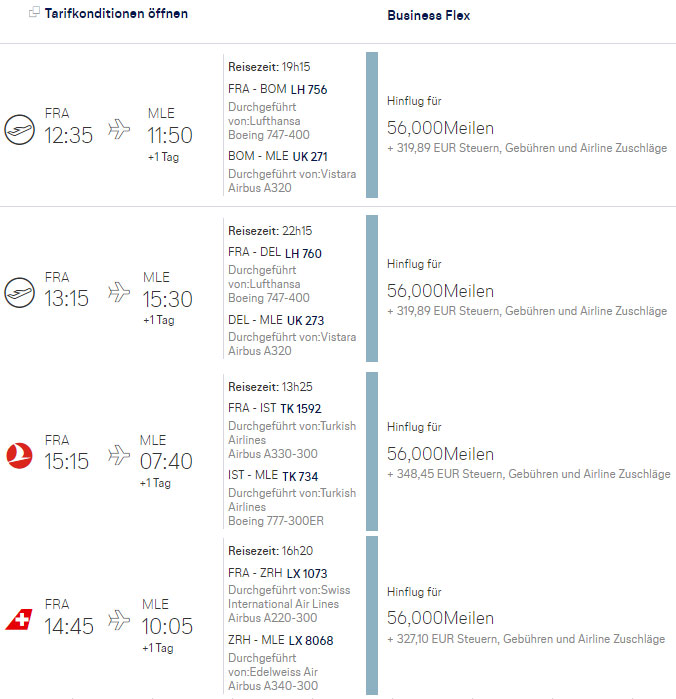Click airplane icon on the 13:15 flight row
676x699 pixels.
click(119, 292)
